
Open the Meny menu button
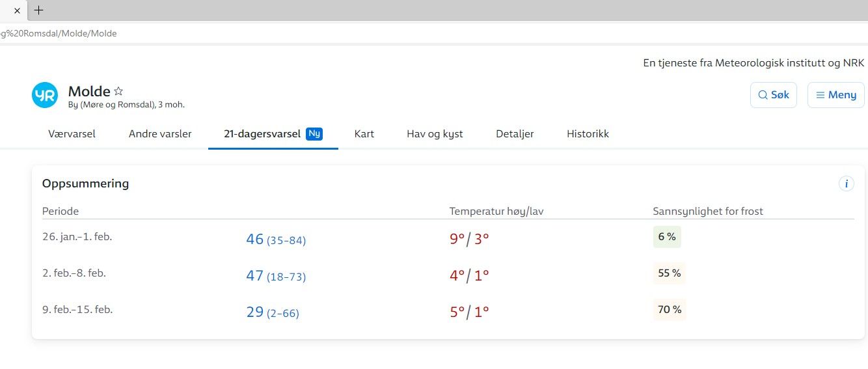[835, 95]
